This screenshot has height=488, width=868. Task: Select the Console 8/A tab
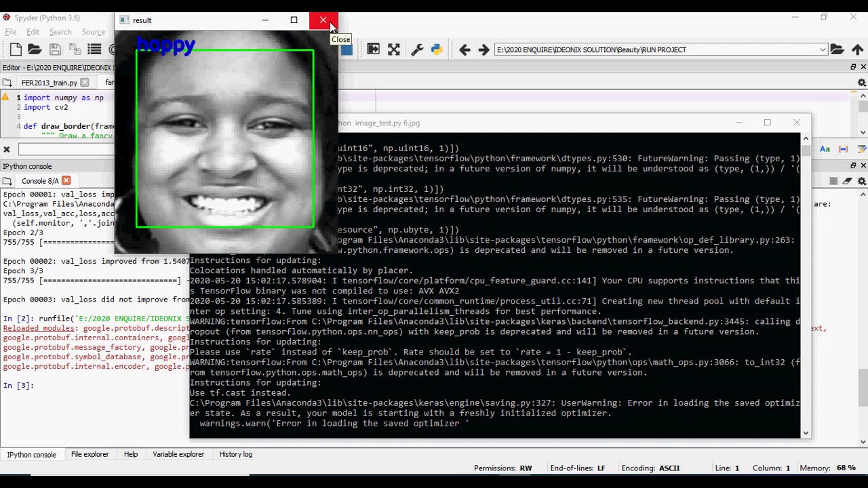click(x=40, y=181)
